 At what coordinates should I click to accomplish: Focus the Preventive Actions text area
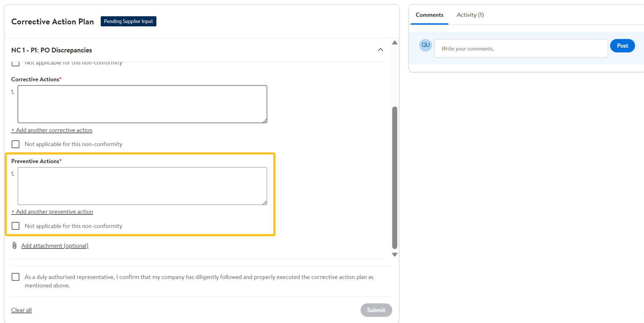coord(142,186)
